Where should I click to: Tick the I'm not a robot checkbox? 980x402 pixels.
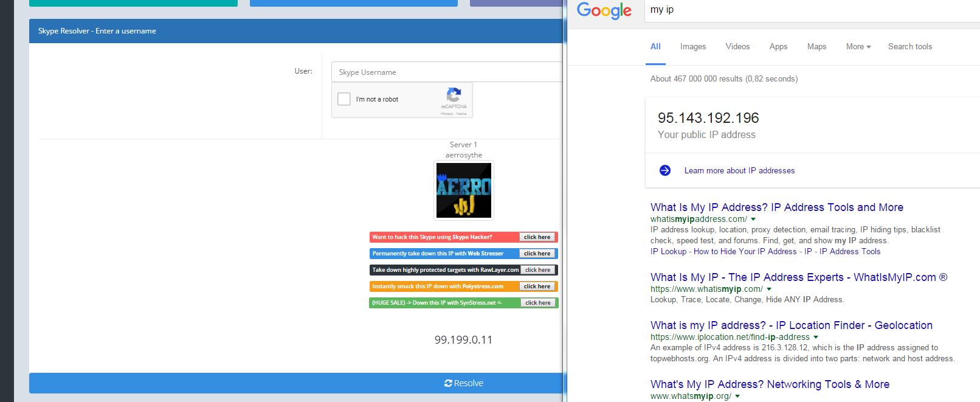point(344,99)
